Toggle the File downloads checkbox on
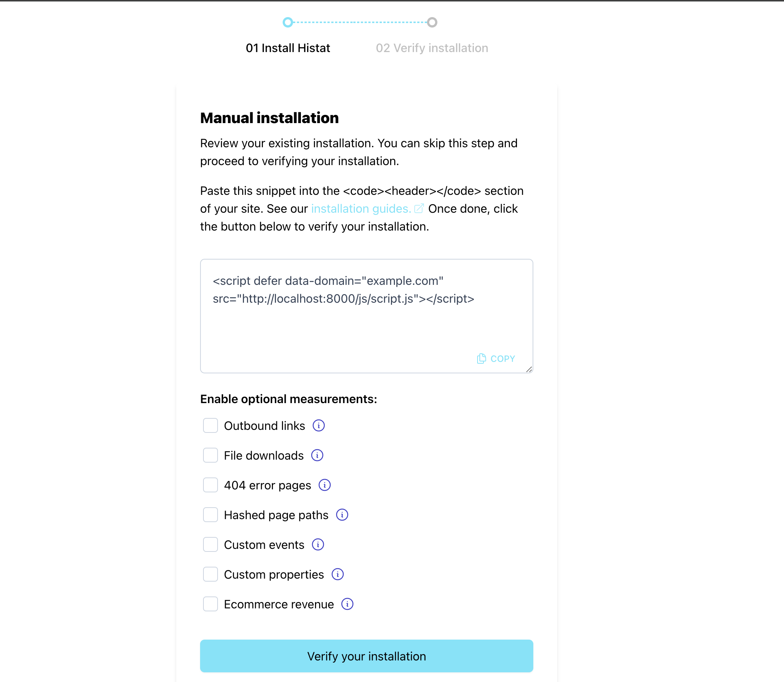Image resolution: width=784 pixels, height=682 pixels. pos(209,455)
